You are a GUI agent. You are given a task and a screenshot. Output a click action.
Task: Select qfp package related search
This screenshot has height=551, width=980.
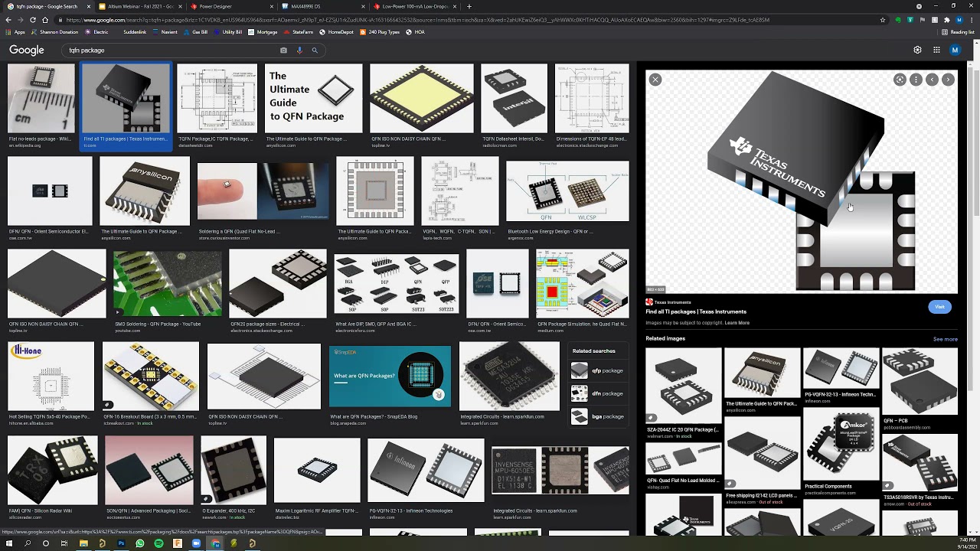(599, 370)
